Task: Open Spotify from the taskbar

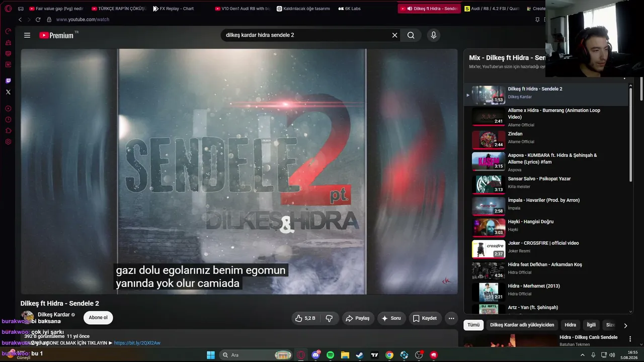Action: pyautogui.click(x=330, y=355)
